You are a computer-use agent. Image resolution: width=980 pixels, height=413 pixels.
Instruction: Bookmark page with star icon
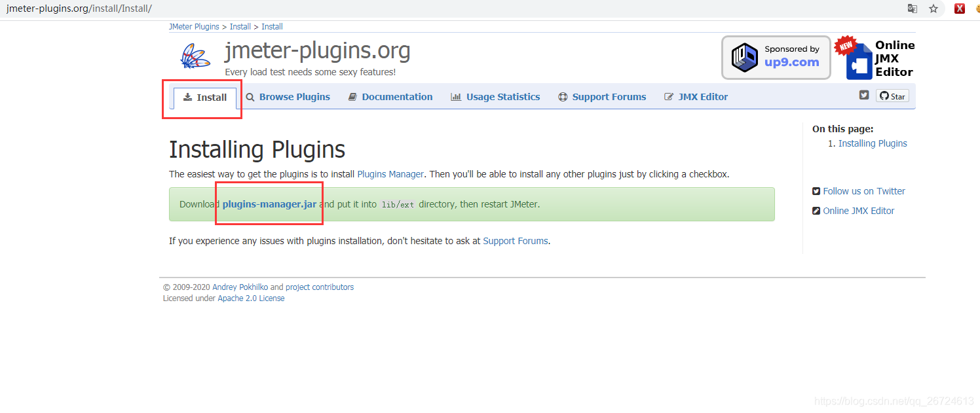pos(933,9)
